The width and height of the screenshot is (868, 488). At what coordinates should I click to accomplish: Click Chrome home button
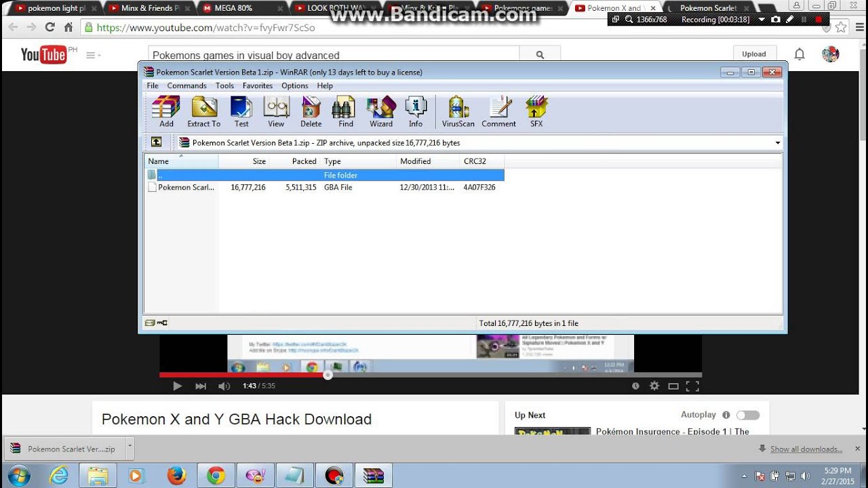[68, 28]
